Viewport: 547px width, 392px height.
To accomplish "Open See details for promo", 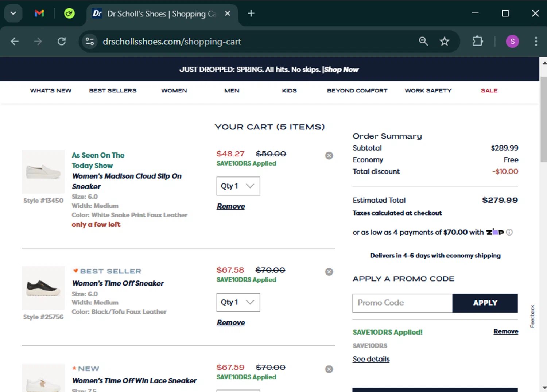I will click(371, 359).
